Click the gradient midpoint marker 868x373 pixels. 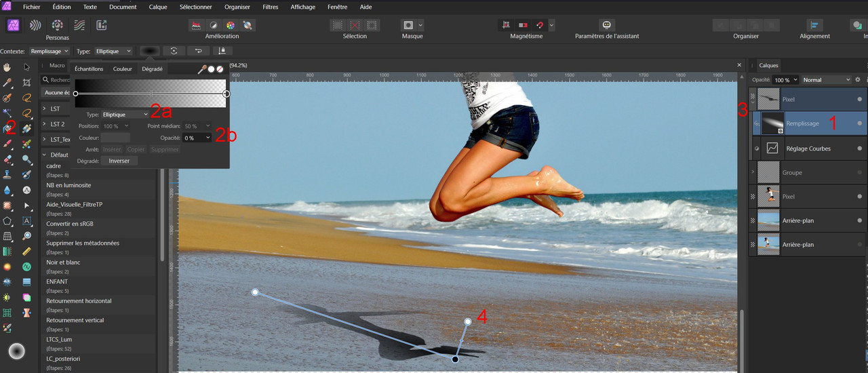click(x=151, y=94)
